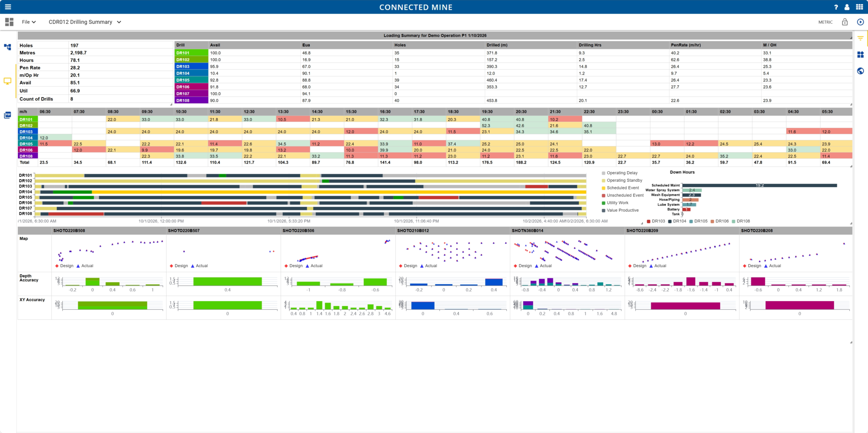Select purple DR108 cell in drill table
This screenshot has height=433, width=868.
(x=191, y=100)
